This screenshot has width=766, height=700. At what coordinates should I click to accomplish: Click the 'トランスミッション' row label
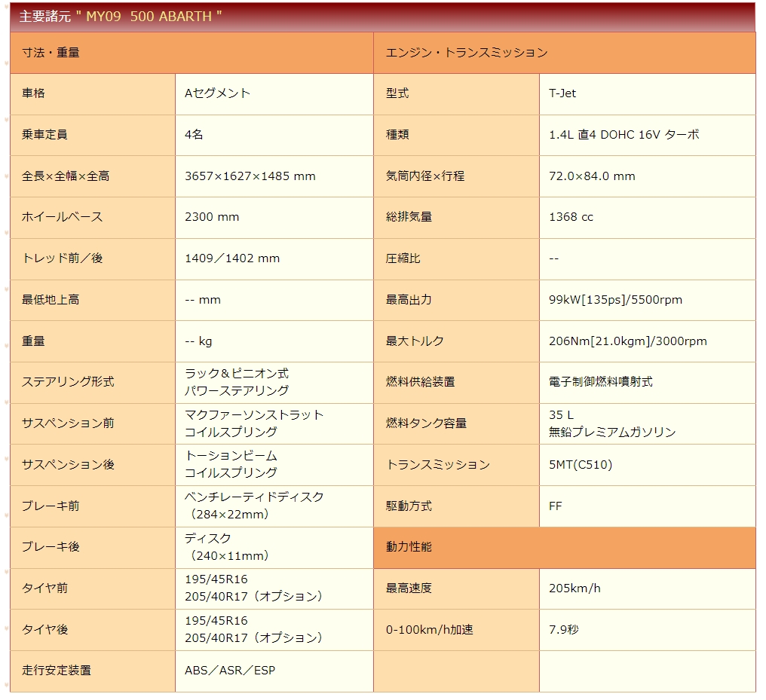coord(438,464)
